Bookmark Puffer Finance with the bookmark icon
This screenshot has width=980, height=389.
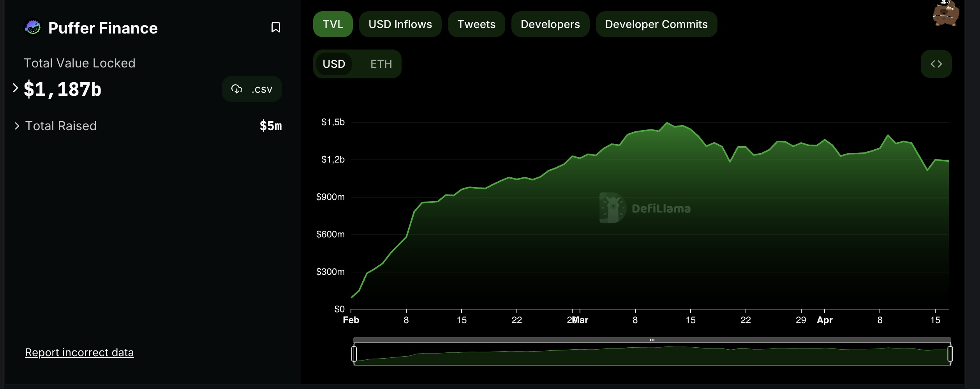(x=275, y=27)
